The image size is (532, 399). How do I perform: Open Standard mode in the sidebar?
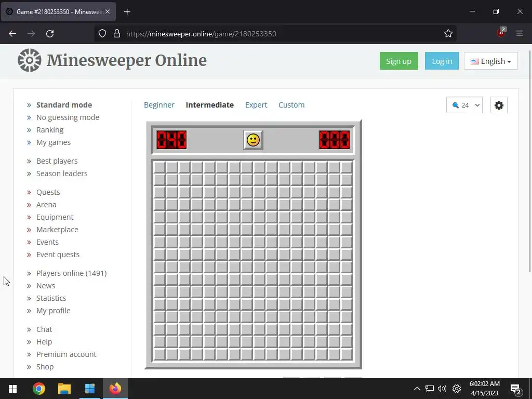pyautogui.click(x=64, y=105)
